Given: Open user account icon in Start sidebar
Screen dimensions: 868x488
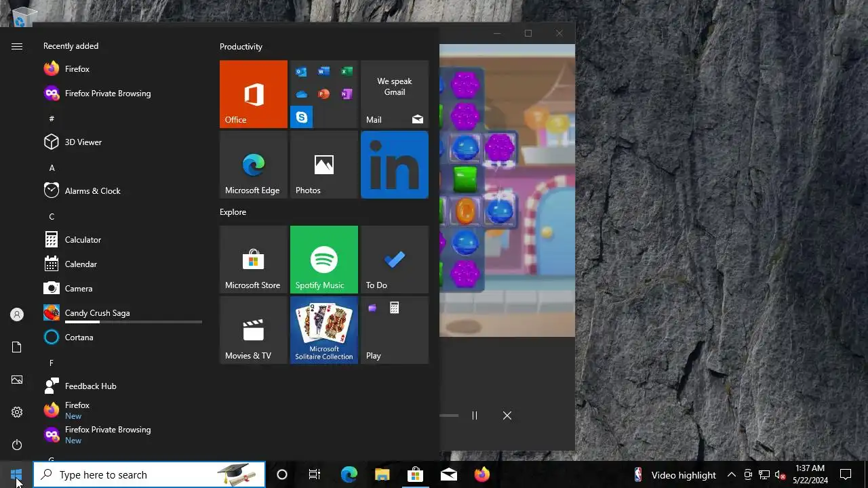Looking at the screenshot, I should click(x=17, y=314).
